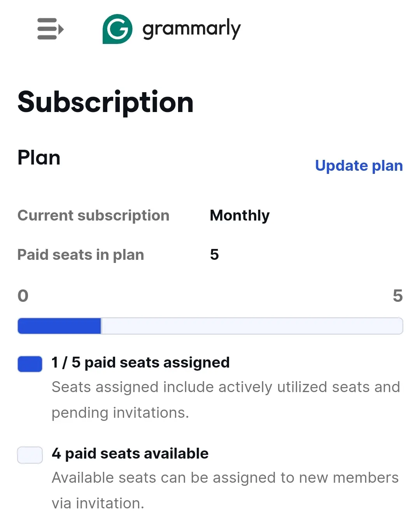This screenshot has height=529, width=420.
Task: Click the 0 marker above seats bar
Action: [23, 296]
